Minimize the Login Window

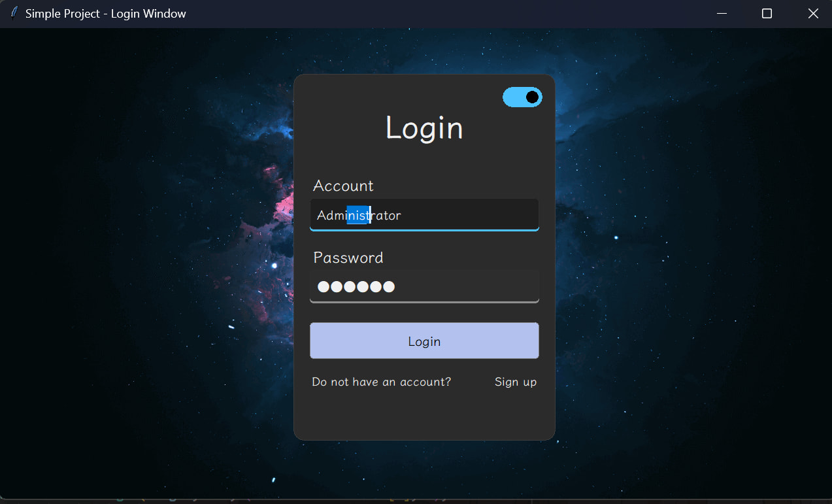(x=722, y=14)
